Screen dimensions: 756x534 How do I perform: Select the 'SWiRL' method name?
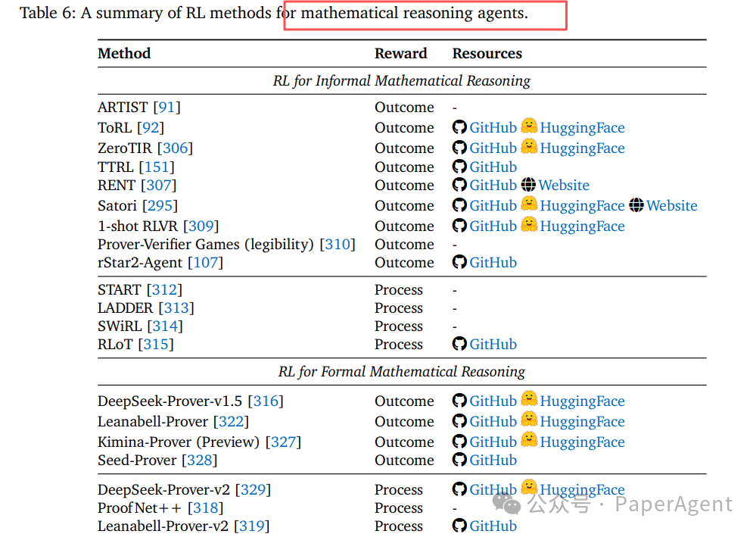click(x=120, y=326)
